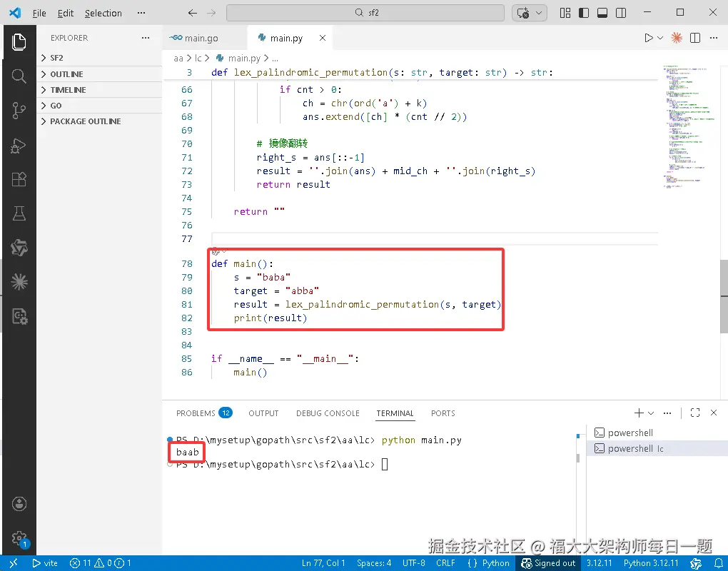Open run options dropdown next to play
The width and height of the screenshot is (728, 571).
click(660, 38)
